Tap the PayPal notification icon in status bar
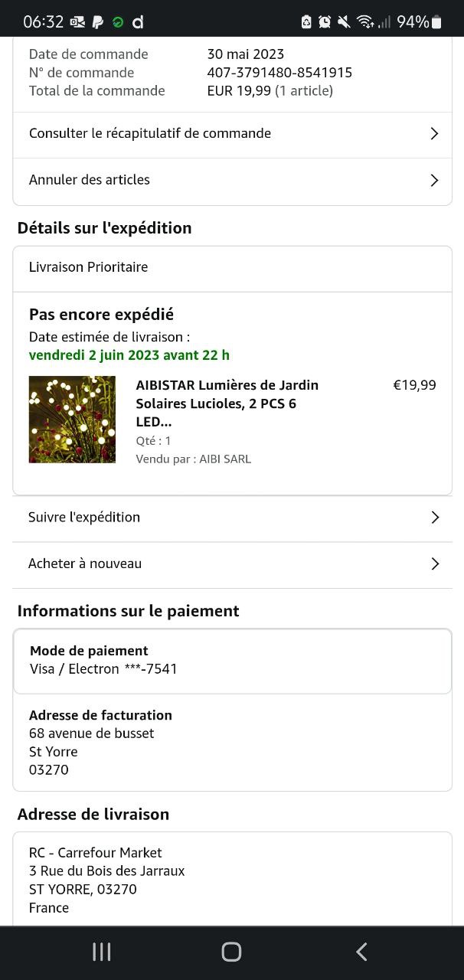The height and width of the screenshot is (980, 464). 97,22
